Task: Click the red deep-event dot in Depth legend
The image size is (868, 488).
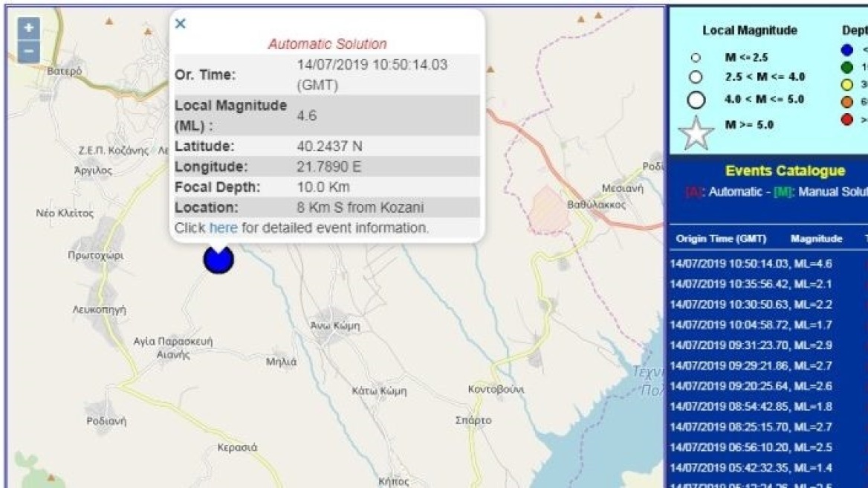Action: tap(846, 118)
